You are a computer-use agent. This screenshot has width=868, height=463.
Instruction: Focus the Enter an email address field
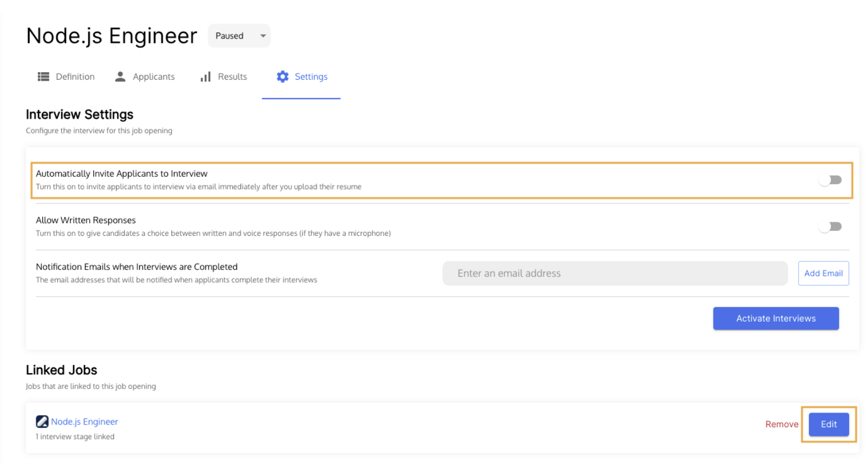click(x=615, y=273)
